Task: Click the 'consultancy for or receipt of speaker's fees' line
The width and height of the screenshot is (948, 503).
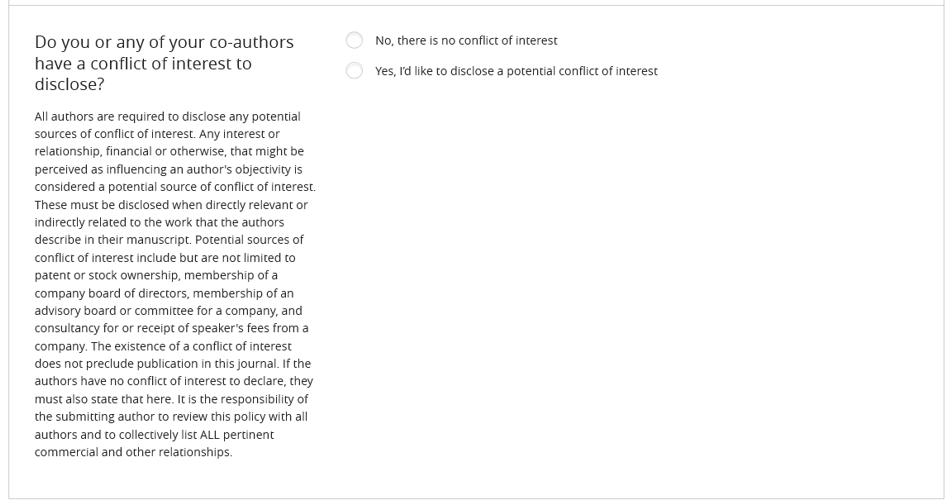Action: coord(171,328)
